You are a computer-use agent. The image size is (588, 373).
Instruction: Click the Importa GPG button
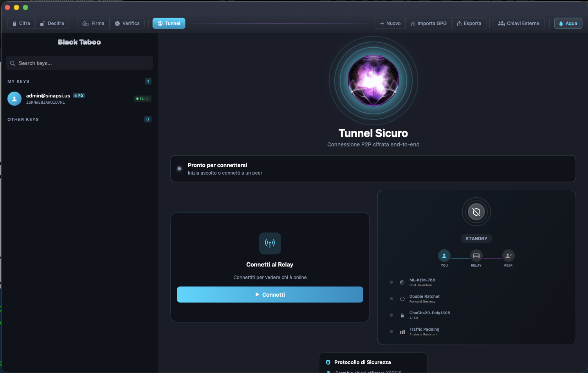(x=429, y=23)
